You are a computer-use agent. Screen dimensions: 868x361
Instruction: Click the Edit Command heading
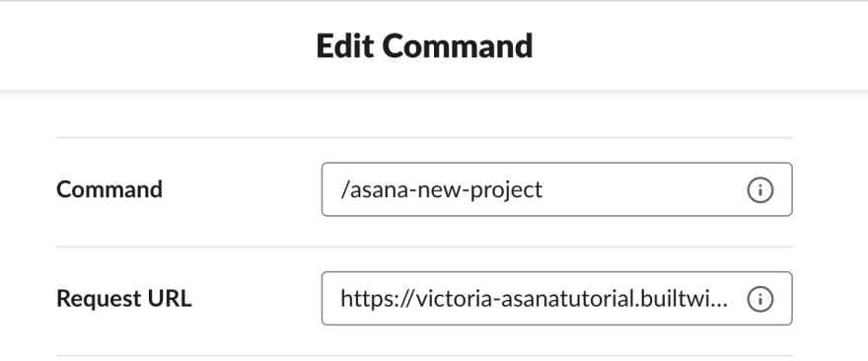coord(424,45)
